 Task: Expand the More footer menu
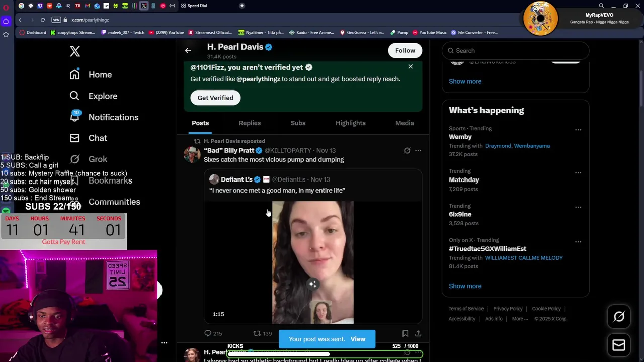coord(520,319)
